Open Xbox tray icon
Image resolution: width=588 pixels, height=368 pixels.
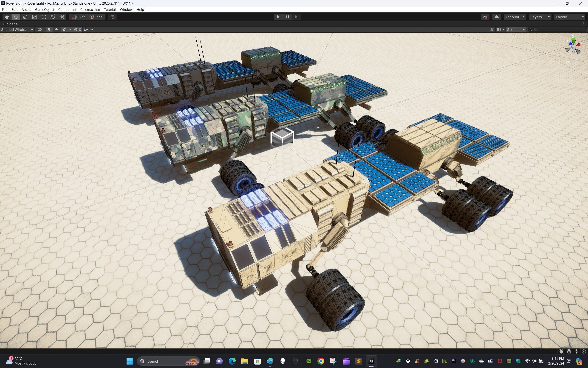[408, 361]
